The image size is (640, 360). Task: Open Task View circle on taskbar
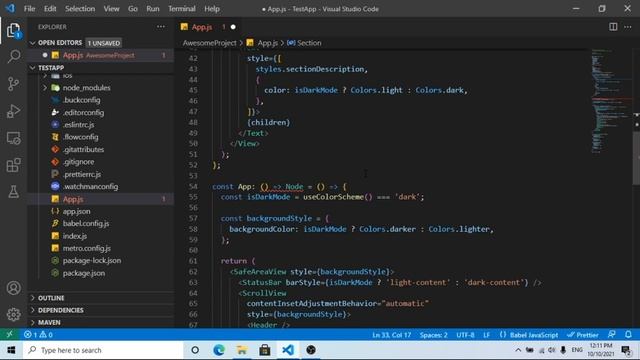pos(195,350)
